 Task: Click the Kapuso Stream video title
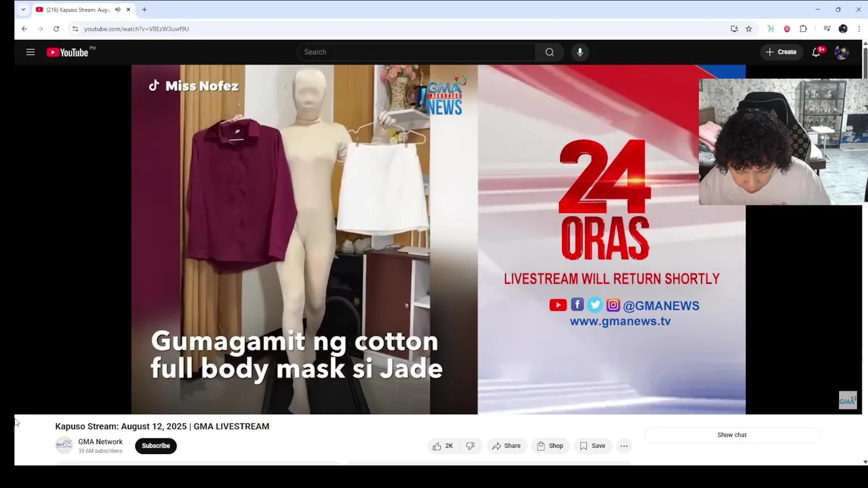162,426
